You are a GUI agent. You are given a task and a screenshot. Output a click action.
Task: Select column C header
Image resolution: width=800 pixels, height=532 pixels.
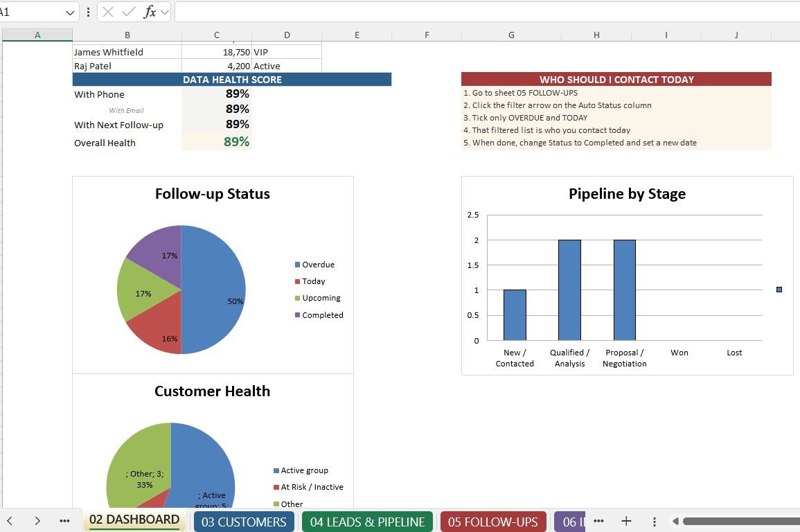(x=217, y=35)
